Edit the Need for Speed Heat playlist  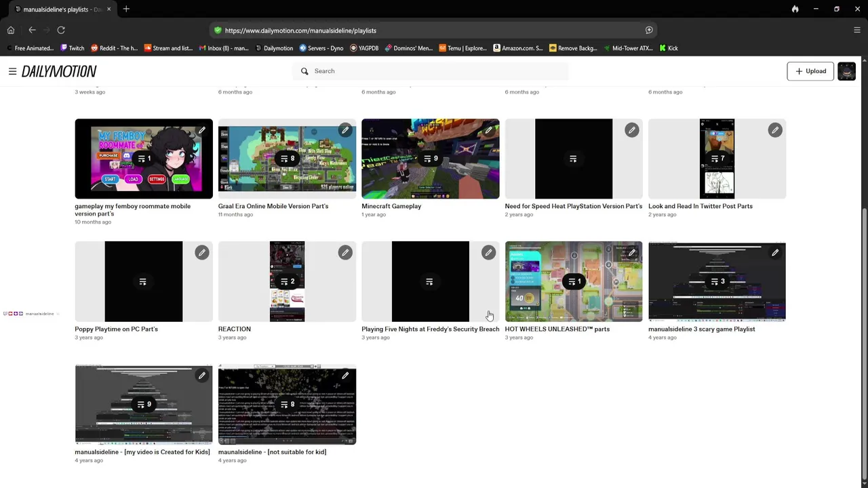pyautogui.click(x=631, y=129)
